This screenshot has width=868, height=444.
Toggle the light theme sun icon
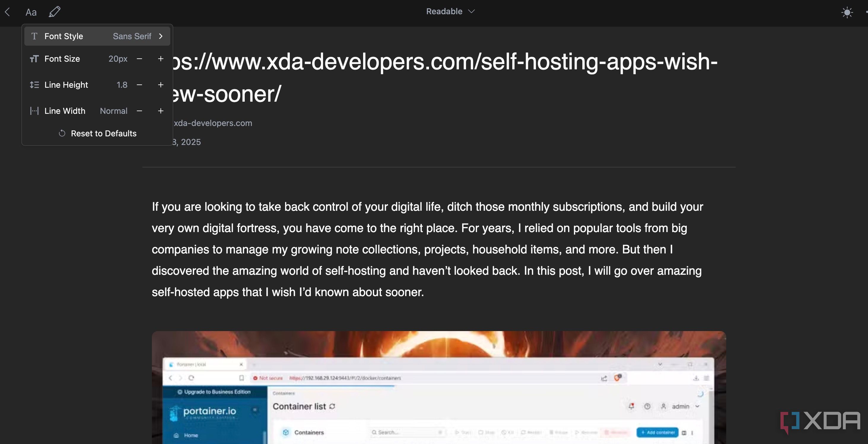[x=847, y=13]
